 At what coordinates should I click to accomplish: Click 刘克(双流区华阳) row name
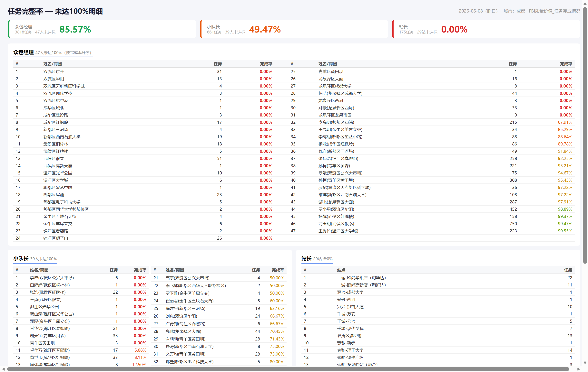pos(181,316)
